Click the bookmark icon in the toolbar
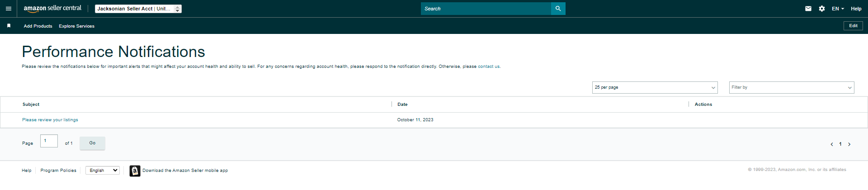The image size is (868, 190). click(9, 26)
